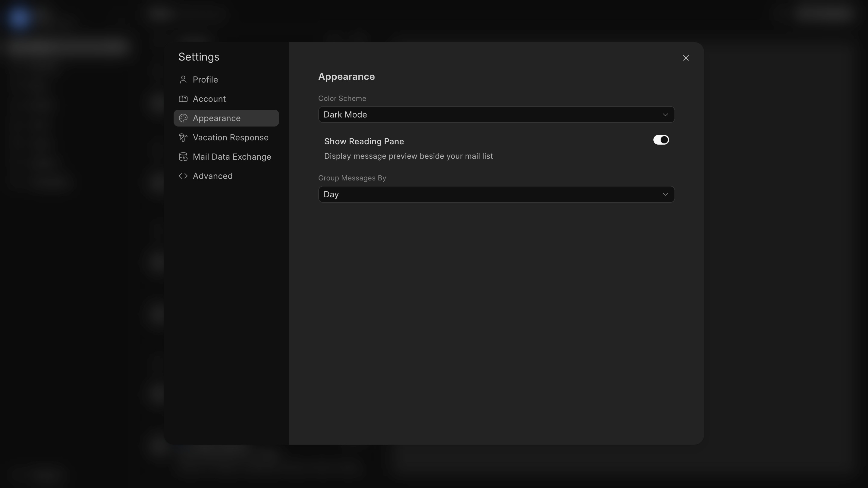Click the Vacation Response palm tree icon

[x=183, y=137]
